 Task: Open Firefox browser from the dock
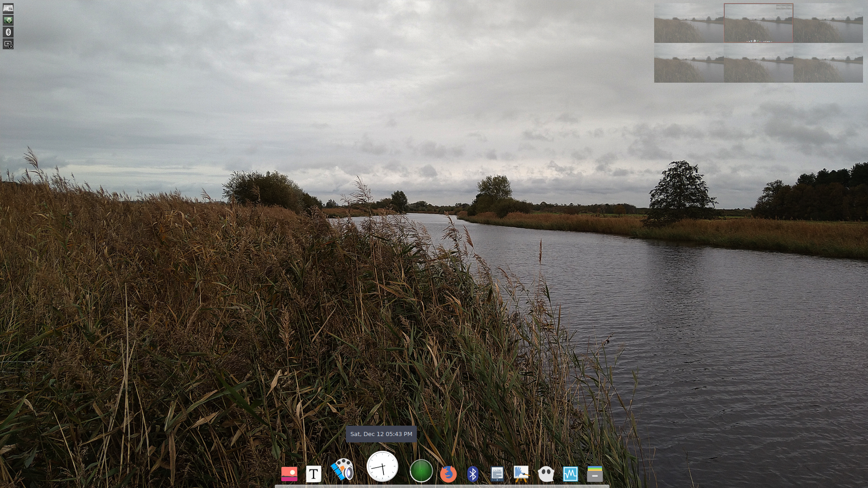[448, 473]
